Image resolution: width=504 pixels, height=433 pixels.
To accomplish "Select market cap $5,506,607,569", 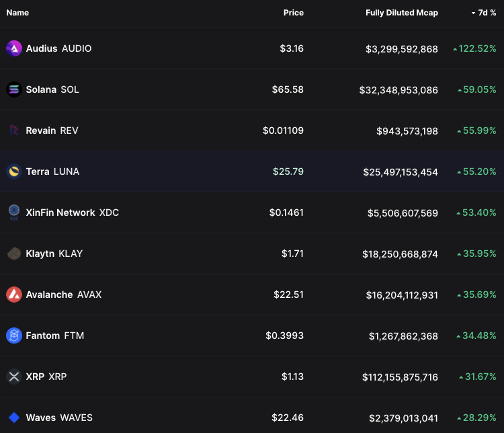I will coord(403,213).
